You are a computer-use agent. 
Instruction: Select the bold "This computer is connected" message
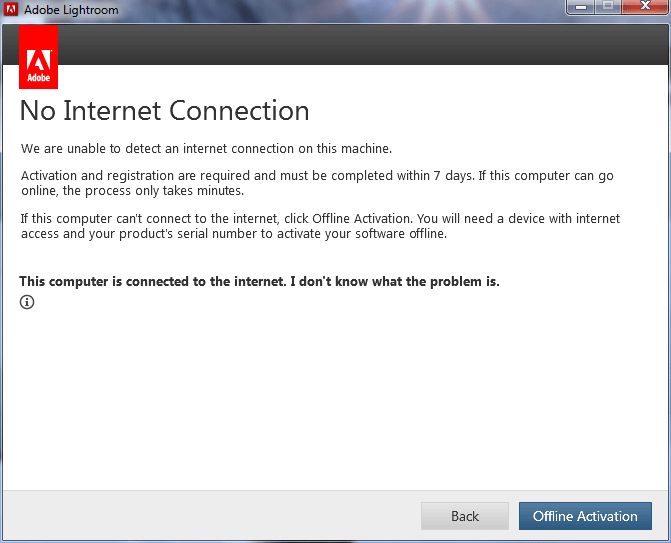pos(259,282)
